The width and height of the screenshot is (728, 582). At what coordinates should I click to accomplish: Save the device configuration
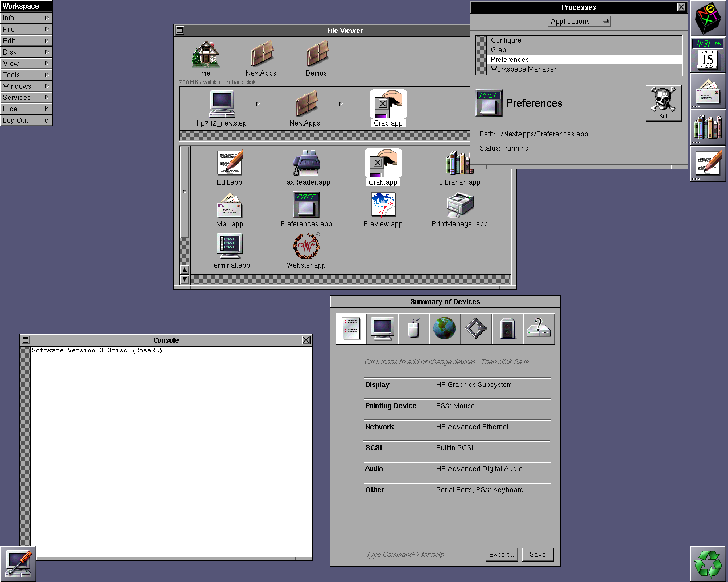pyautogui.click(x=537, y=555)
